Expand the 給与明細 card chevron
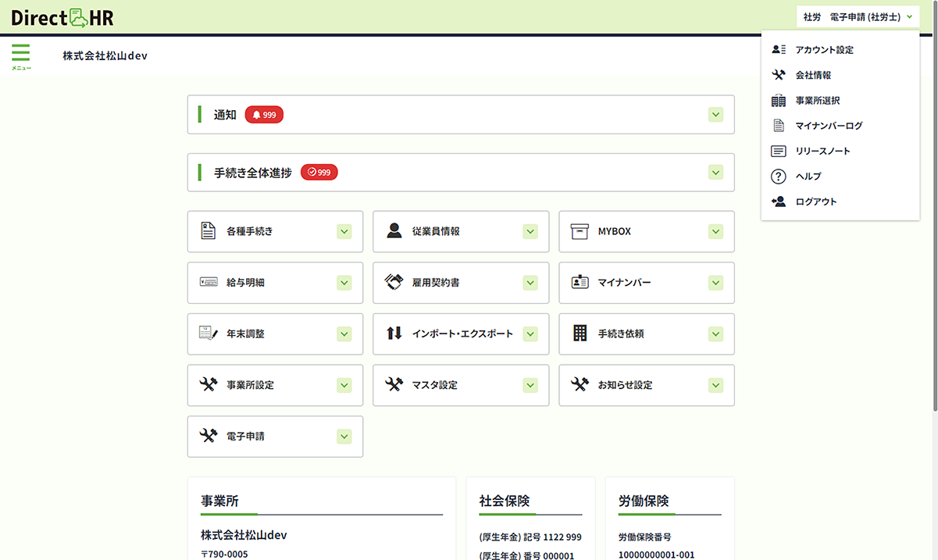Image resolution: width=938 pixels, height=560 pixels. [x=344, y=283]
